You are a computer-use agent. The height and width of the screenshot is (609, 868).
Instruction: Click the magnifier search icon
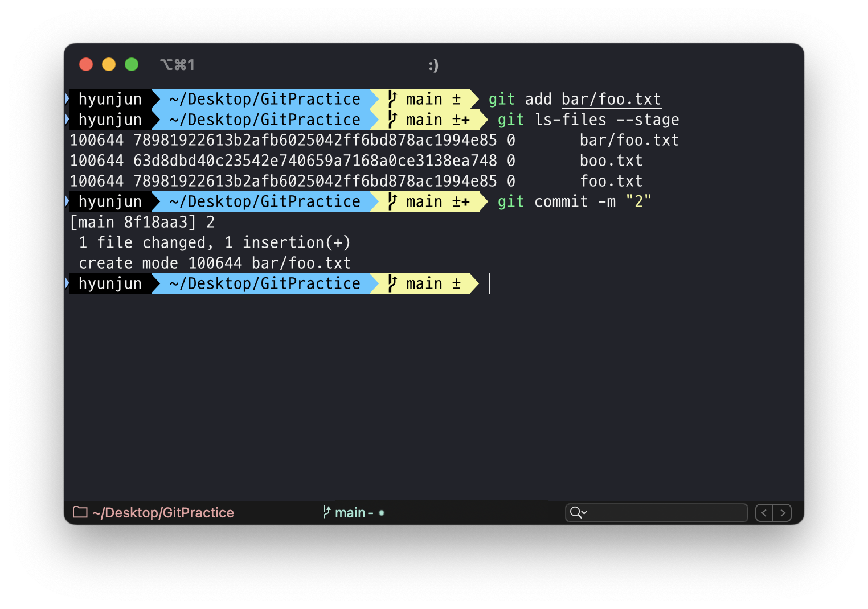pyautogui.click(x=575, y=512)
